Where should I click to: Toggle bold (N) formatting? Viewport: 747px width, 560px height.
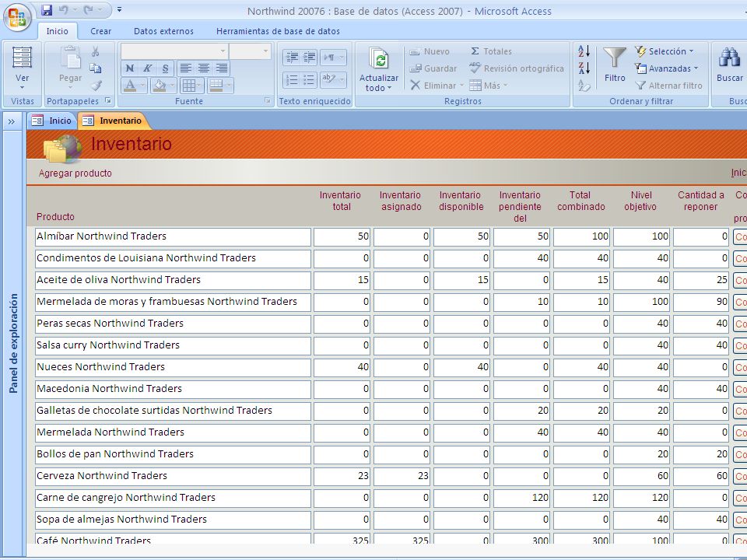coord(130,68)
